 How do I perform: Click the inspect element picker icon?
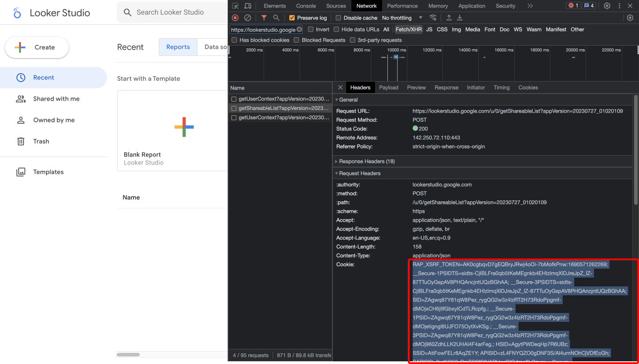(x=235, y=6)
